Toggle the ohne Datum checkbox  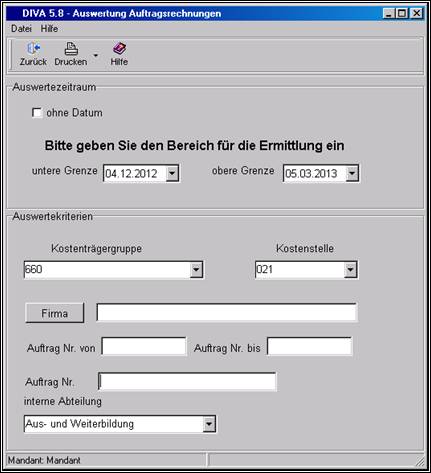pos(37,113)
